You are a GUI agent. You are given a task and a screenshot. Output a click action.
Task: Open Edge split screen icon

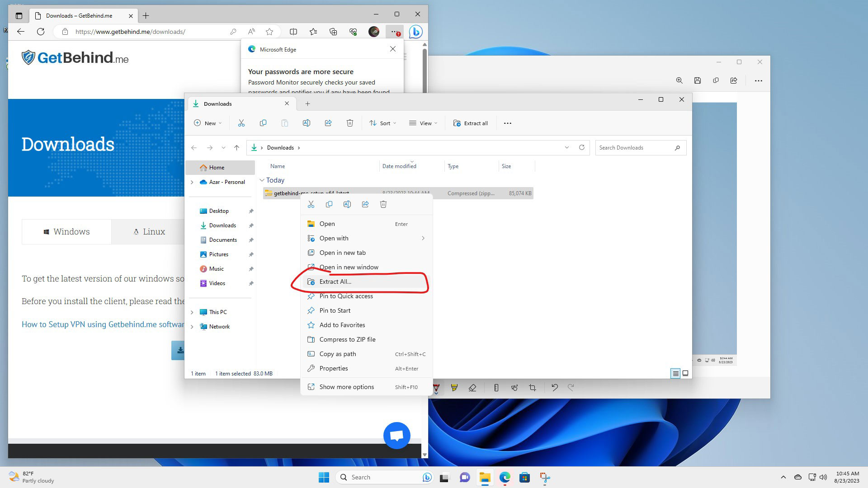(293, 32)
